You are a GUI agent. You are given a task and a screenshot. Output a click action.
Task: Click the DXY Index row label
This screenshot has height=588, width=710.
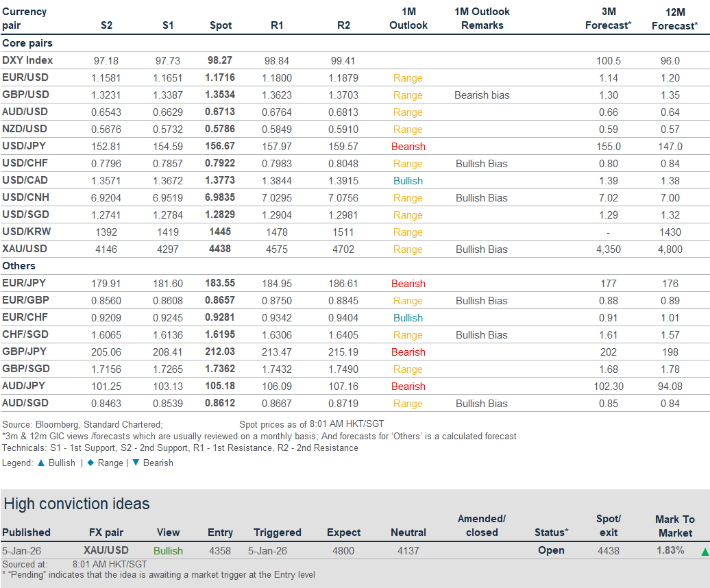click(27, 60)
